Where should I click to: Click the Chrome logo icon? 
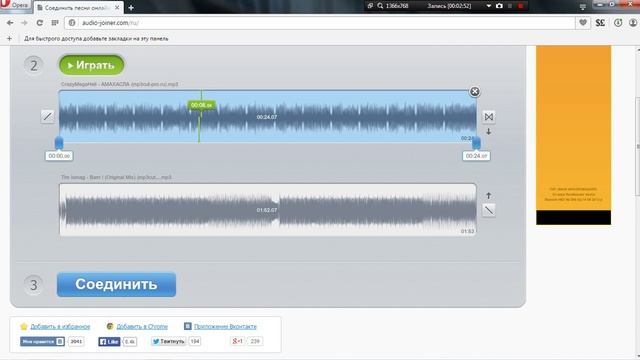[110, 326]
